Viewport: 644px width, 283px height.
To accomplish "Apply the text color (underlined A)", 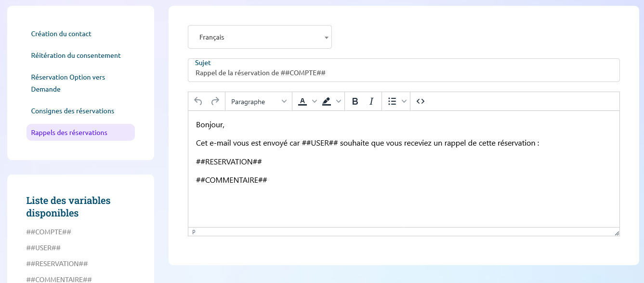I will click(302, 101).
